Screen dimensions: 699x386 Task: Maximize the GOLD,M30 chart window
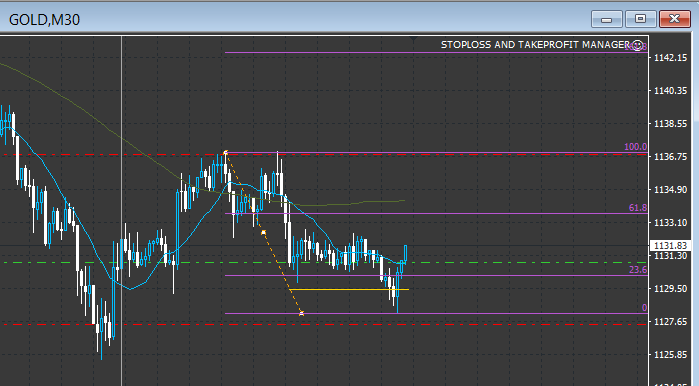click(641, 19)
